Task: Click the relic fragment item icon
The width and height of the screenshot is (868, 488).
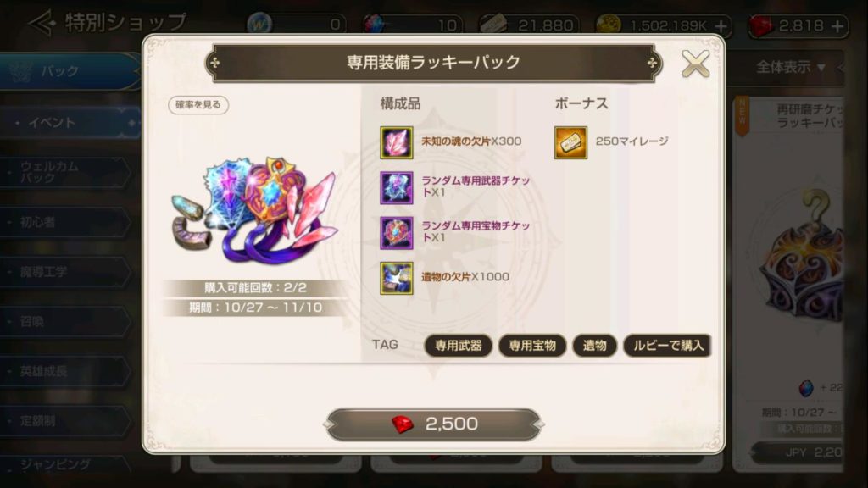Action: pyautogui.click(x=397, y=278)
